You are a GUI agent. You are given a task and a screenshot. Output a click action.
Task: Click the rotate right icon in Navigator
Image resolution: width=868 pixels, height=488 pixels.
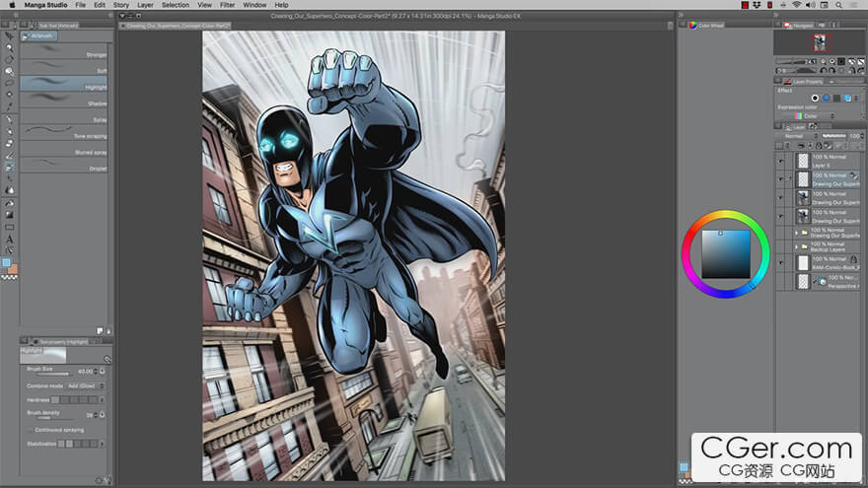coord(832,70)
